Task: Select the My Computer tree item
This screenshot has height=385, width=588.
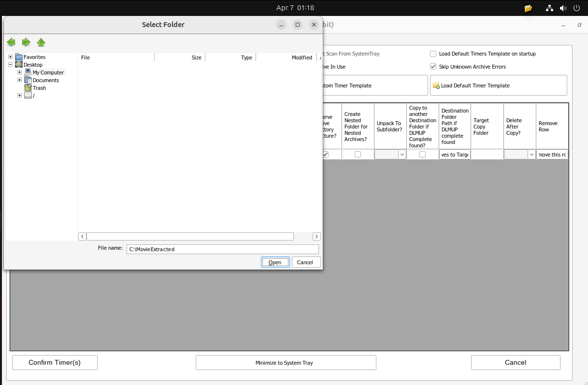Action: tap(48, 72)
